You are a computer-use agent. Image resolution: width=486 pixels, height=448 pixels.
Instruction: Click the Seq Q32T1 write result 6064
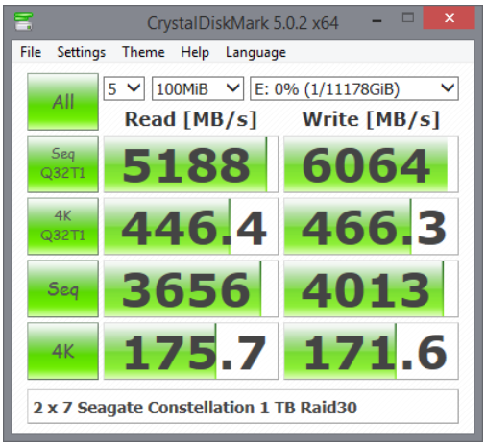point(371,164)
